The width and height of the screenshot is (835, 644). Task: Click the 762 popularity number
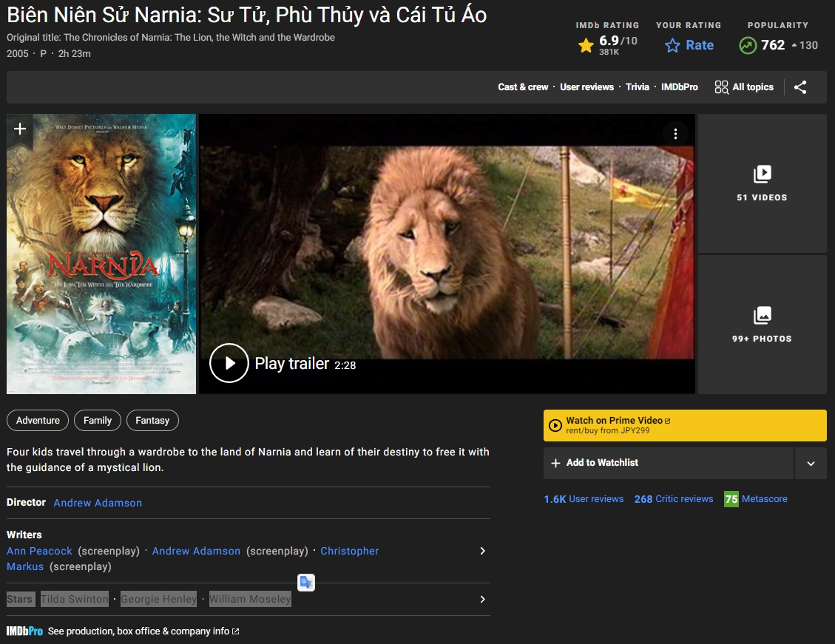pyautogui.click(x=773, y=45)
